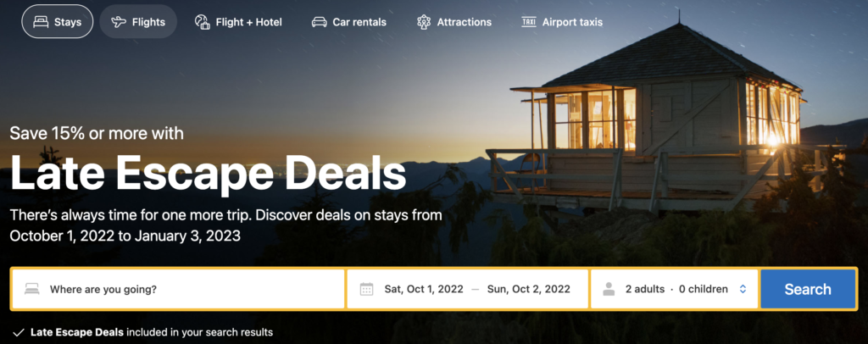Click the Late Escape Deals checkmark icon
868x344 pixels.
click(x=19, y=332)
